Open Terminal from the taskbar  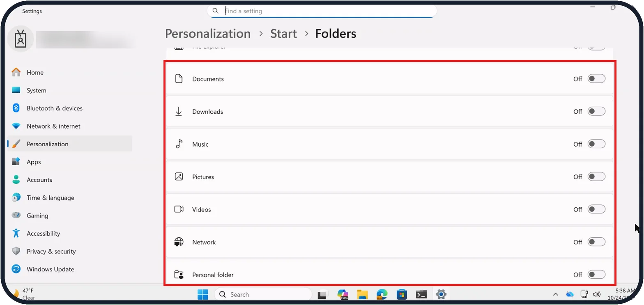click(421, 294)
